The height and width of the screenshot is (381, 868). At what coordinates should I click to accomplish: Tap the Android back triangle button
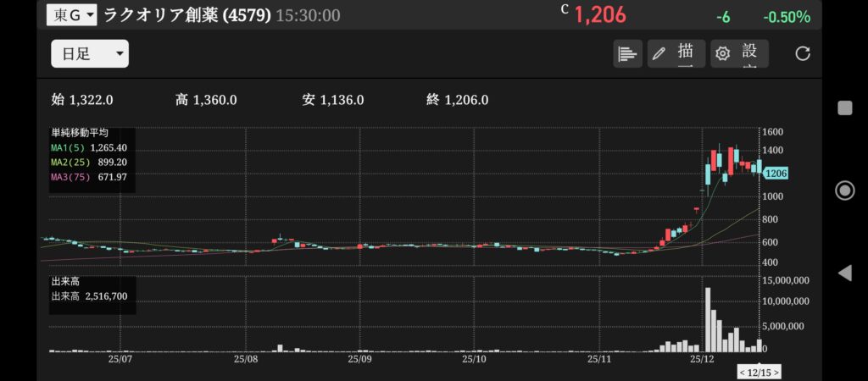(x=844, y=273)
